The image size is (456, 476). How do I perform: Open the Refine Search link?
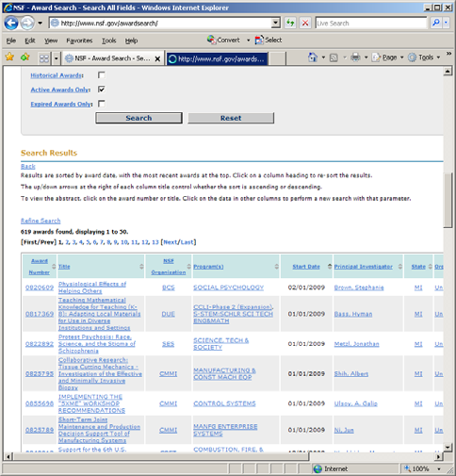coord(41,221)
